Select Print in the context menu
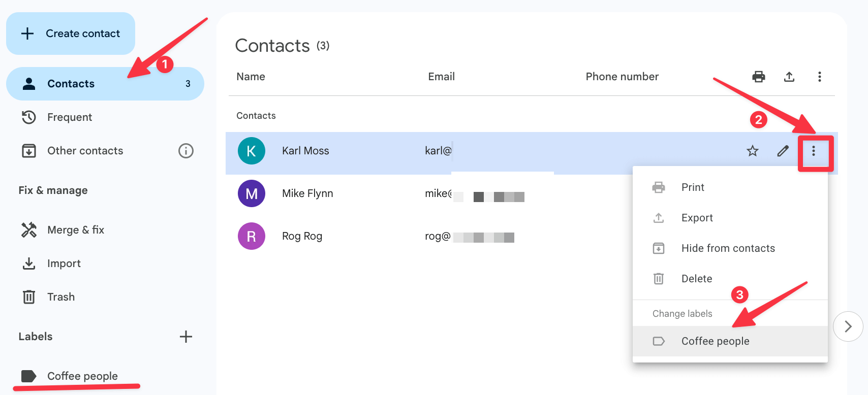This screenshot has width=868, height=395. point(730,187)
